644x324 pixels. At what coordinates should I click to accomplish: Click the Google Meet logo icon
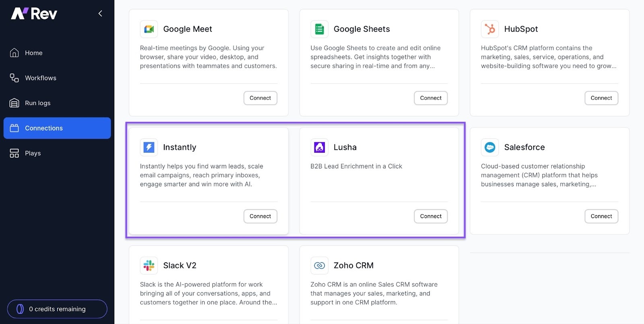(x=149, y=29)
